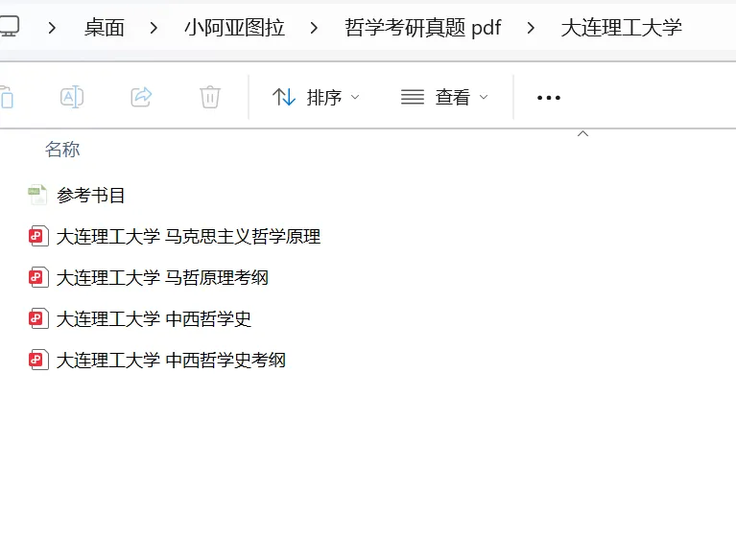Click the image file icon of 参考书目
The height and width of the screenshot is (560, 736).
point(37,195)
